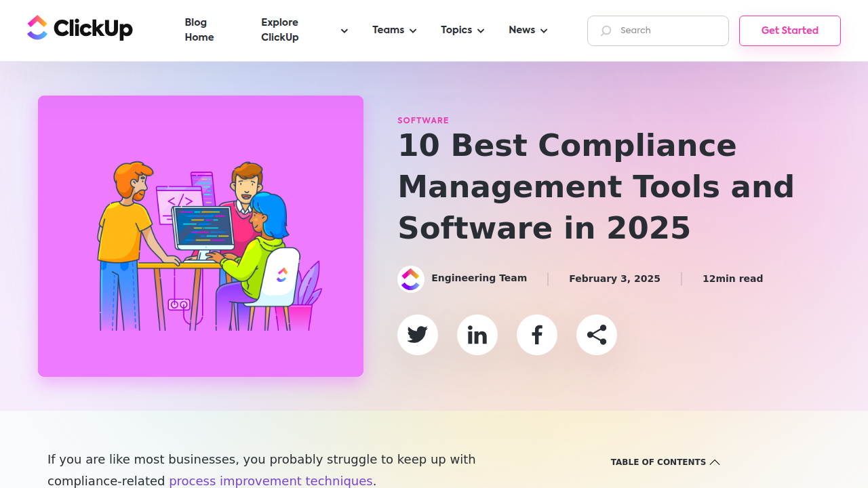Open the Teams dropdown menu

tap(395, 30)
